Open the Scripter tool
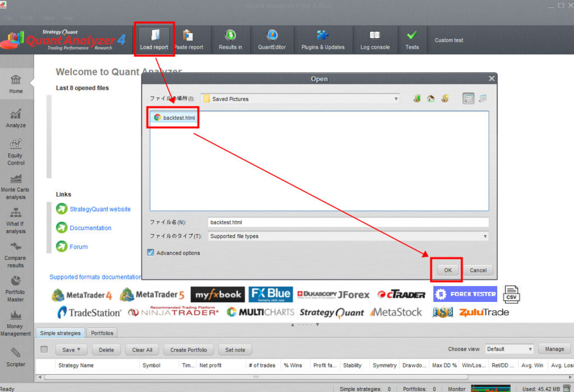This screenshot has width=574, height=392. pos(16,357)
